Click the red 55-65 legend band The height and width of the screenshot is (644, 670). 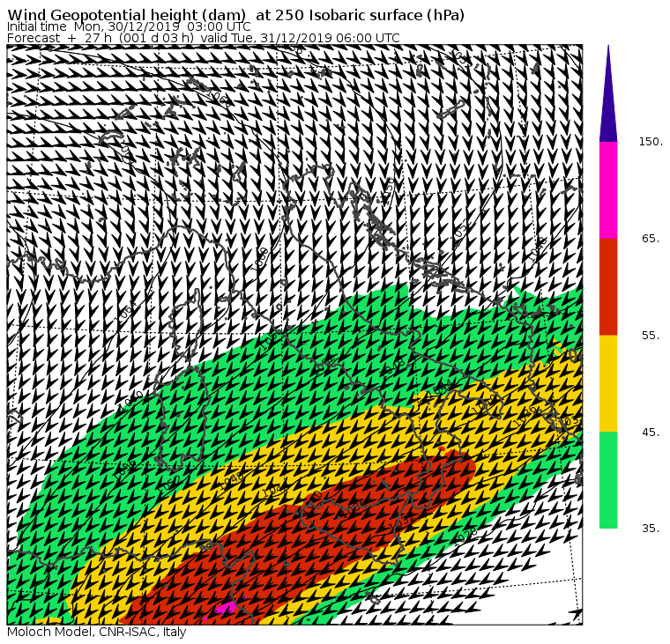pos(608,286)
